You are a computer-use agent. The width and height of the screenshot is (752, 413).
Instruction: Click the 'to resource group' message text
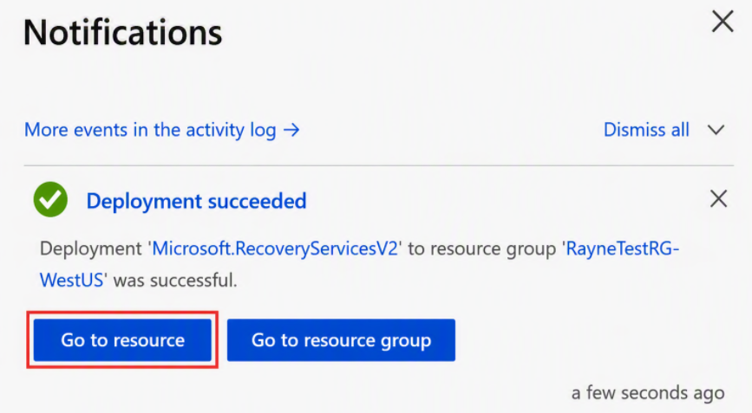(482, 248)
